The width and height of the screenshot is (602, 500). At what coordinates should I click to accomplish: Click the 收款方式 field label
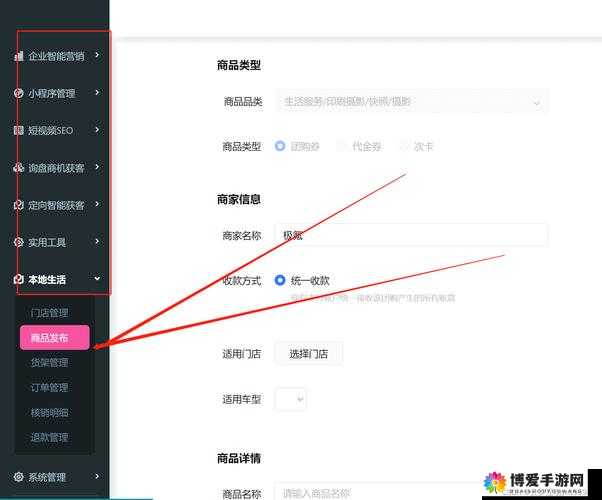pos(242,280)
